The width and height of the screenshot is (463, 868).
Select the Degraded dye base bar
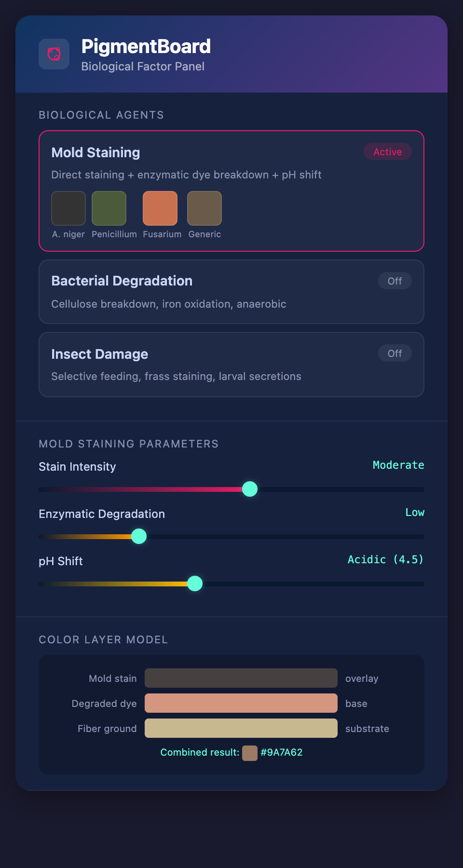(241, 703)
